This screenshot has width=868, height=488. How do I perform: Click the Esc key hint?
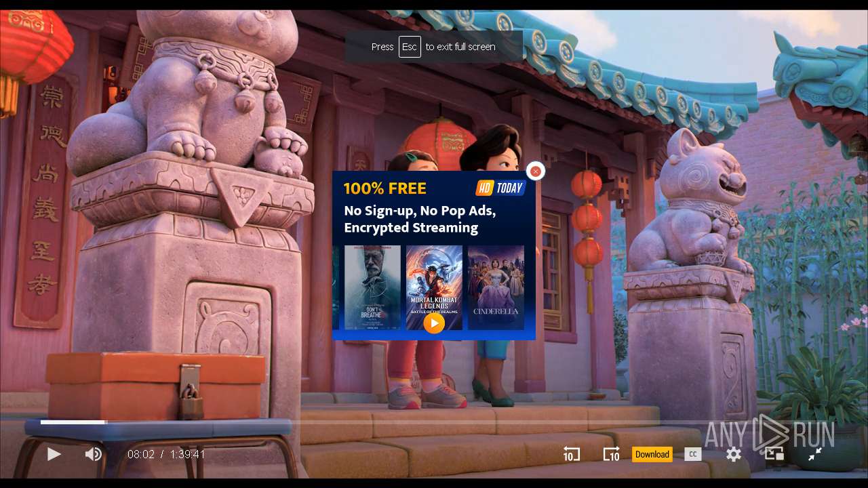coord(410,47)
